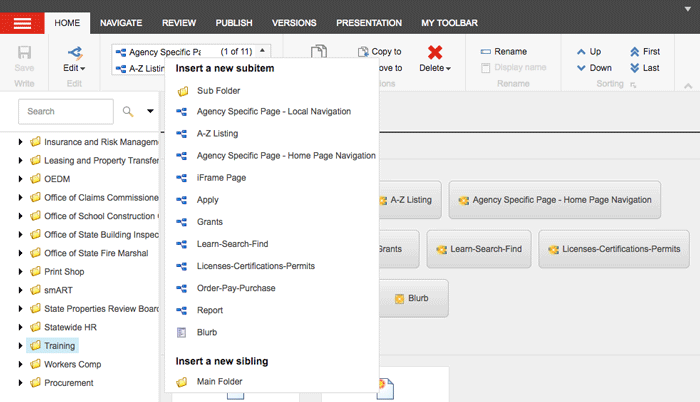
Task: Open the Edit dropdown arrow
Action: tap(82, 69)
